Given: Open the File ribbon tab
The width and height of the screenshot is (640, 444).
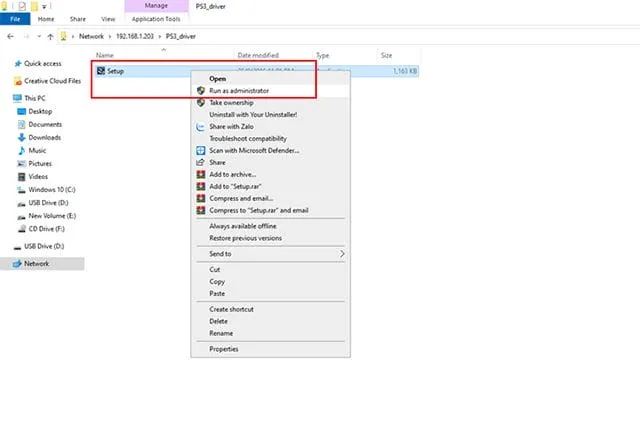Looking at the screenshot, I should [x=15, y=19].
